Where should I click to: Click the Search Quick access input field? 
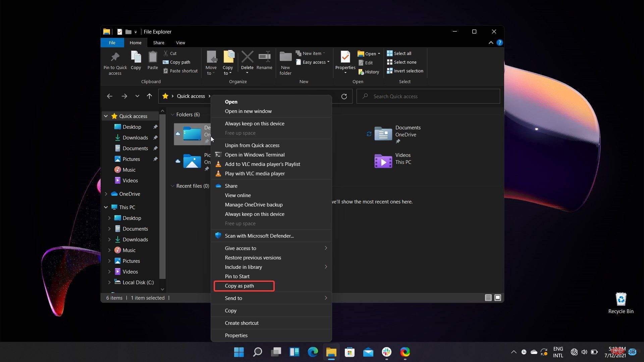pos(428,96)
